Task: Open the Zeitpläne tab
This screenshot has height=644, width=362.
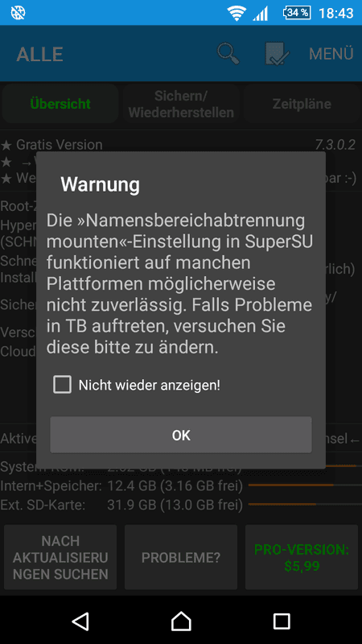Action: (x=302, y=104)
